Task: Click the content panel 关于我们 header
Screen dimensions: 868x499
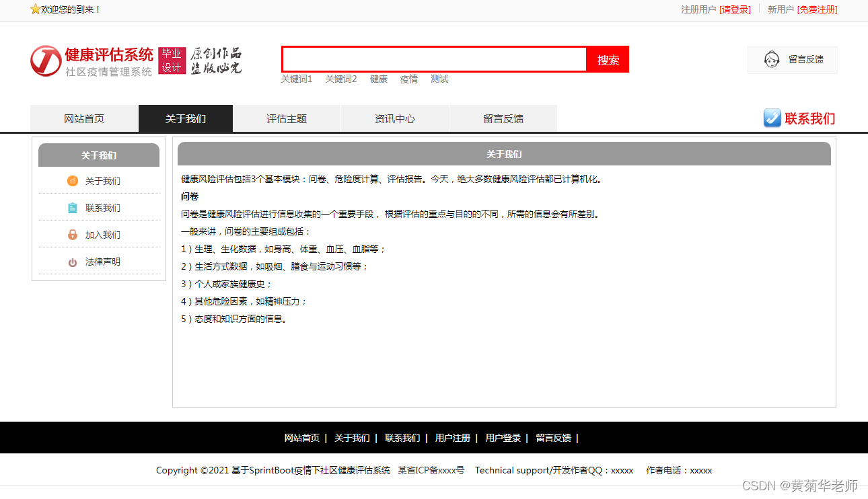Action: 504,154
